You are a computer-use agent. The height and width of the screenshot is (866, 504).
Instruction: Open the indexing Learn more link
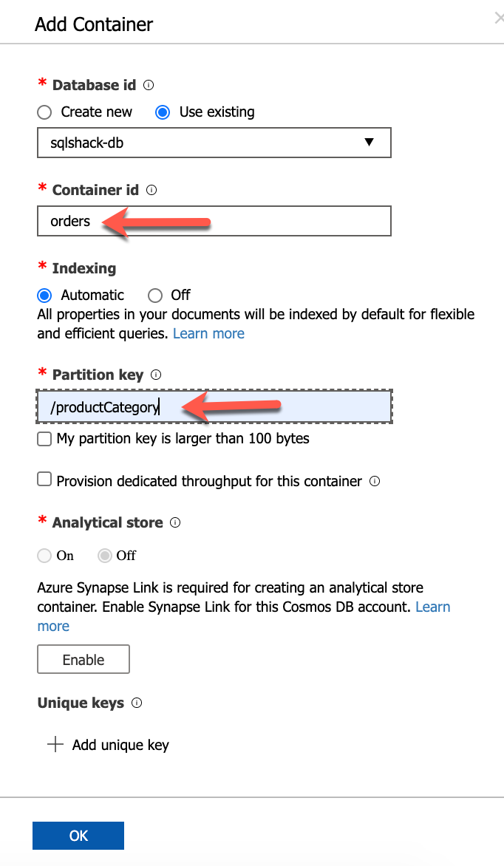point(208,333)
